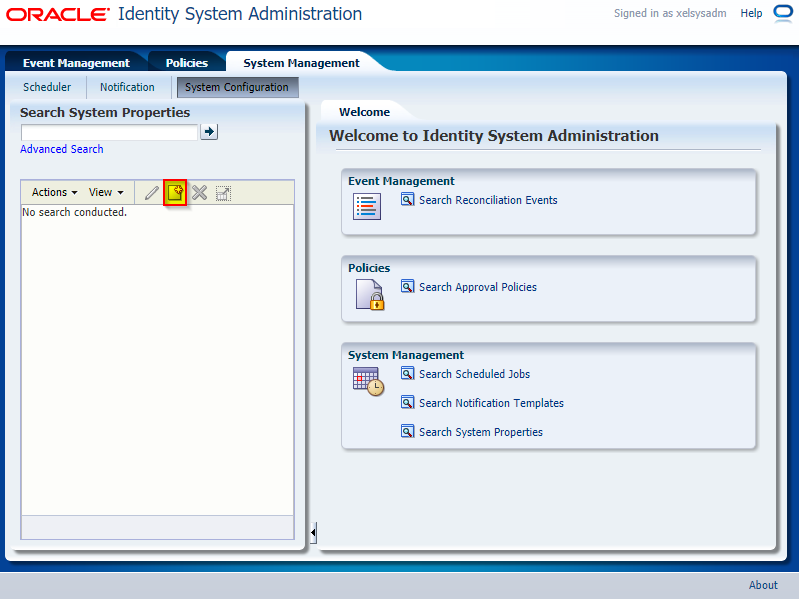
Task: Open Search Approval Policies link
Action: point(478,287)
